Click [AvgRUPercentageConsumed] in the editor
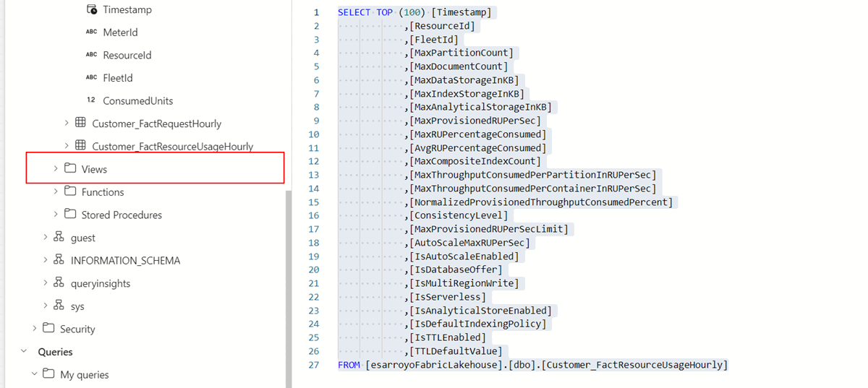The width and height of the screenshot is (868, 388). 477,148
